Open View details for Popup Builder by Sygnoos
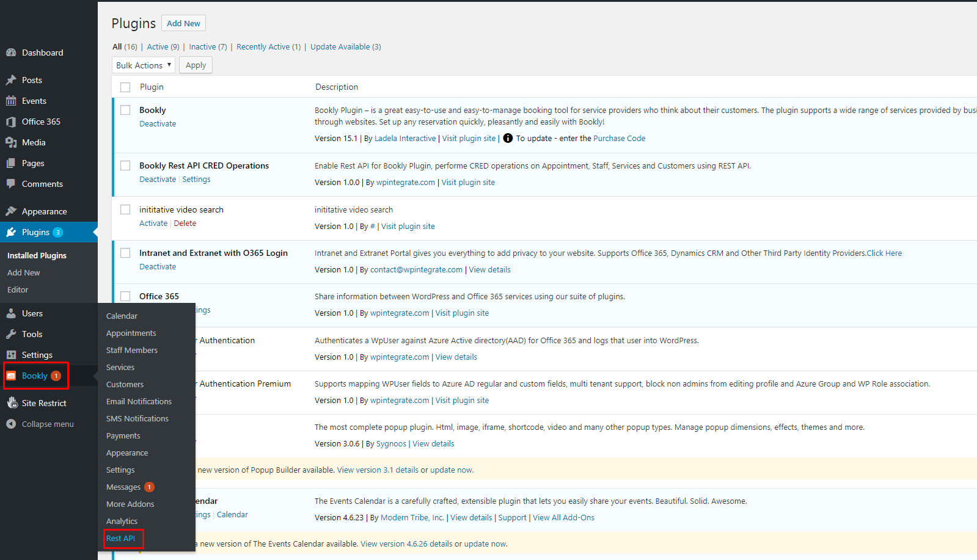This screenshot has width=977, height=560. click(433, 443)
